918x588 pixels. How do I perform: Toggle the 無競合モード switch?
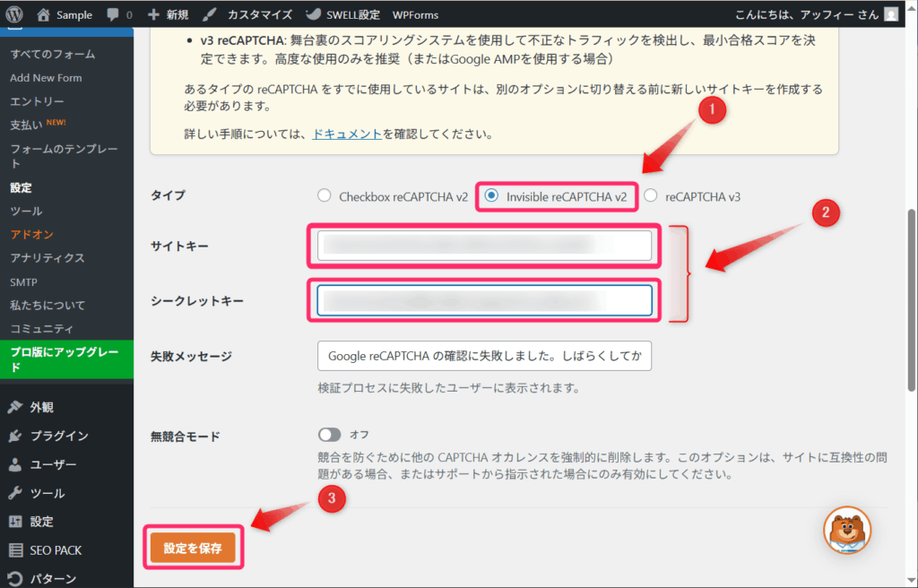330,435
